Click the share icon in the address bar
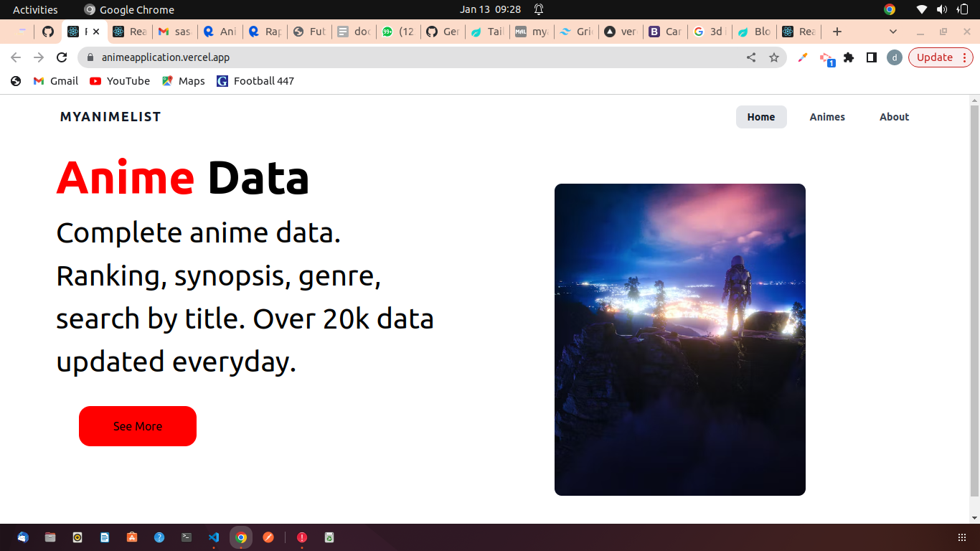980x551 pixels. tap(750, 57)
